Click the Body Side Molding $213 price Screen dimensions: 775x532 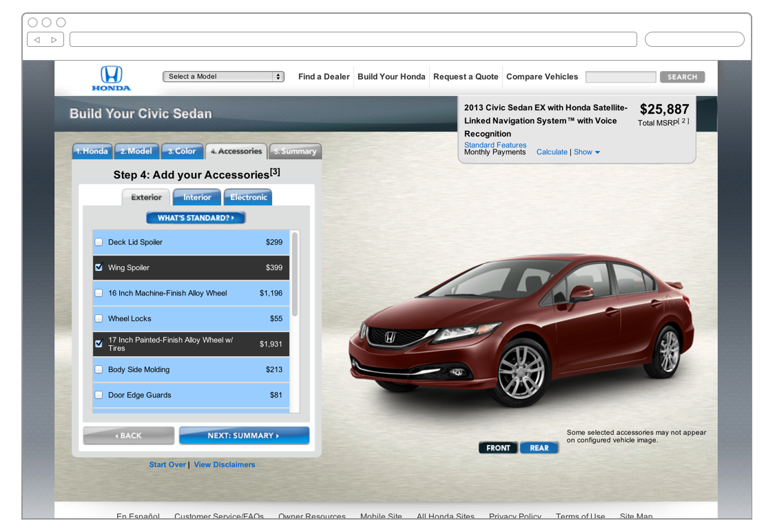coord(274,369)
